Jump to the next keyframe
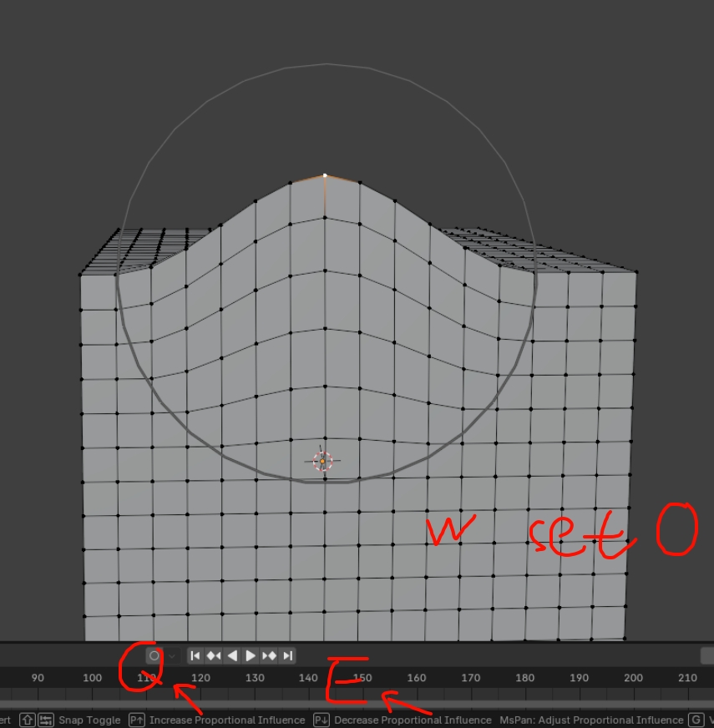Viewport: 714px width, 728px height. [x=269, y=655]
